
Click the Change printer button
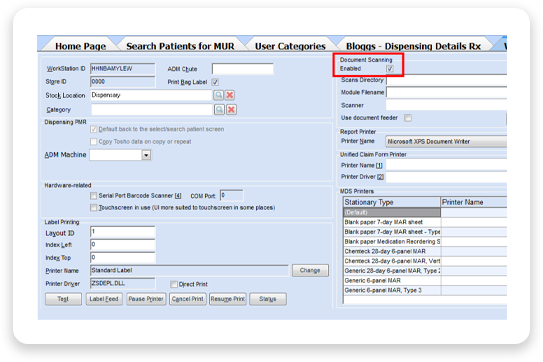coord(310,271)
